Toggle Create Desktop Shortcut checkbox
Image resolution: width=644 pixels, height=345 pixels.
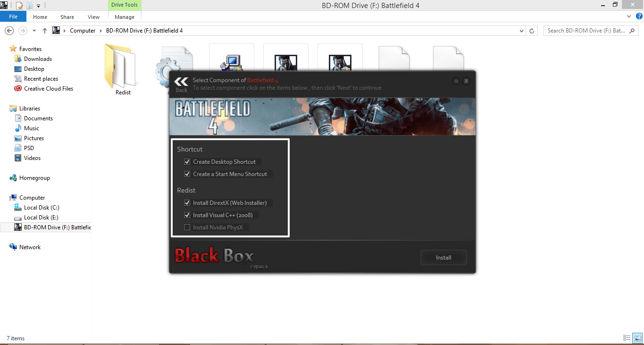coord(187,161)
